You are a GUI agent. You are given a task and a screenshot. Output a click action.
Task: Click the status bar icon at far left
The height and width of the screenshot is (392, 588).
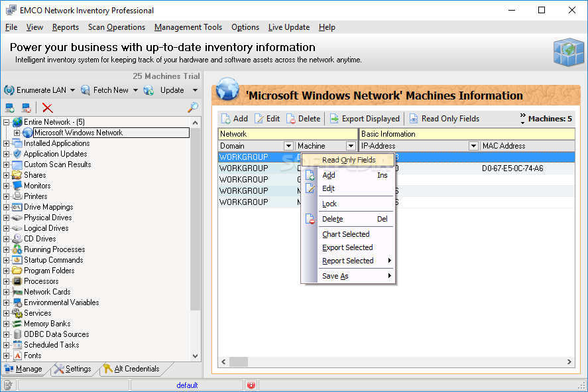[8, 385]
